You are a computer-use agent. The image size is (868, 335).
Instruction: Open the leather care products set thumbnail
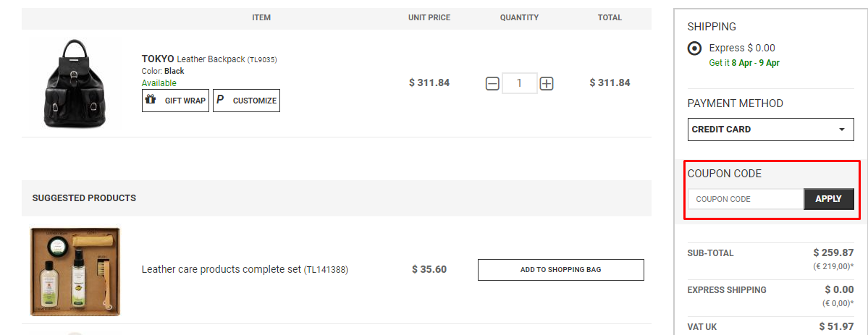coord(75,271)
